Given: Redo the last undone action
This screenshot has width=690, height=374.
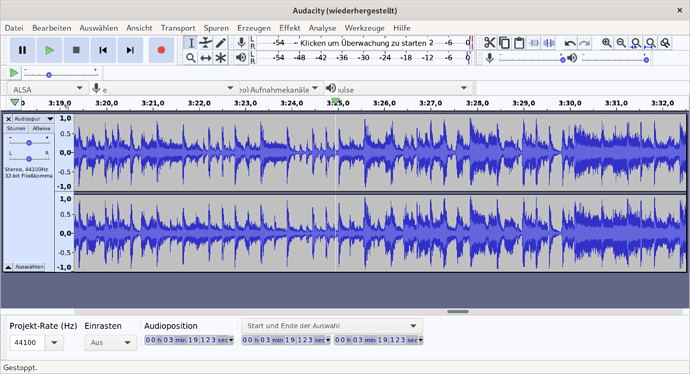Looking at the screenshot, I should pyautogui.click(x=584, y=43).
